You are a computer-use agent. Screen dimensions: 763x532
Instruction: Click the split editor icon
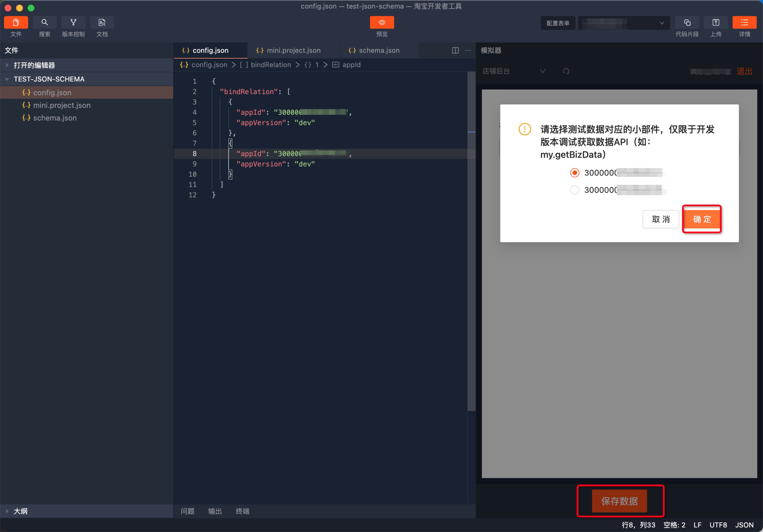[455, 50]
